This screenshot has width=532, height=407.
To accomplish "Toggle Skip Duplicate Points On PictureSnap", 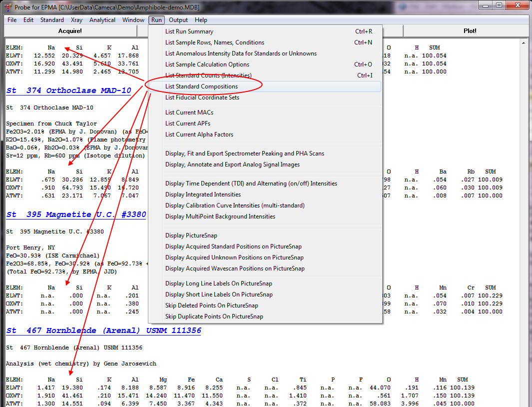I will click(x=214, y=316).
